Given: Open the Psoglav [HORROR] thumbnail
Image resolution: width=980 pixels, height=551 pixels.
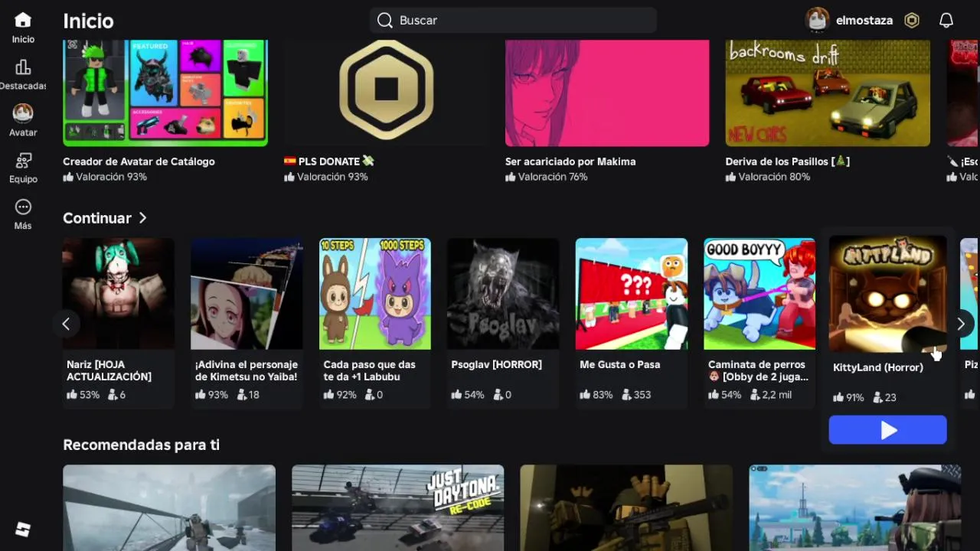Looking at the screenshot, I should (503, 294).
